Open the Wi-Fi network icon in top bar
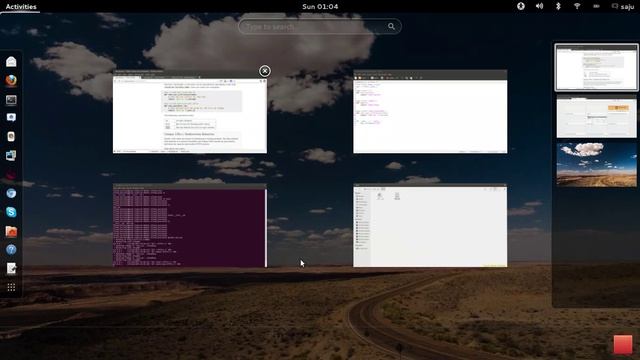 577,6
